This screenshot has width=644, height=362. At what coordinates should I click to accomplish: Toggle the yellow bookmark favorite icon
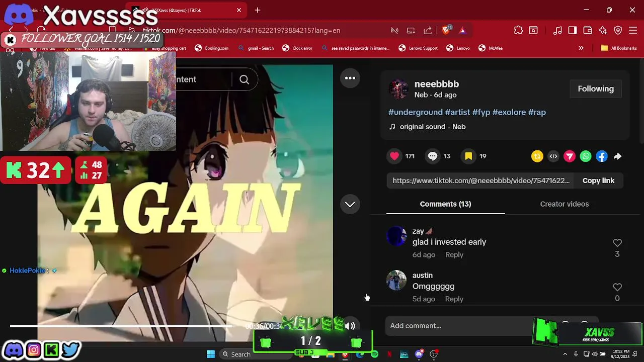click(468, 156)
